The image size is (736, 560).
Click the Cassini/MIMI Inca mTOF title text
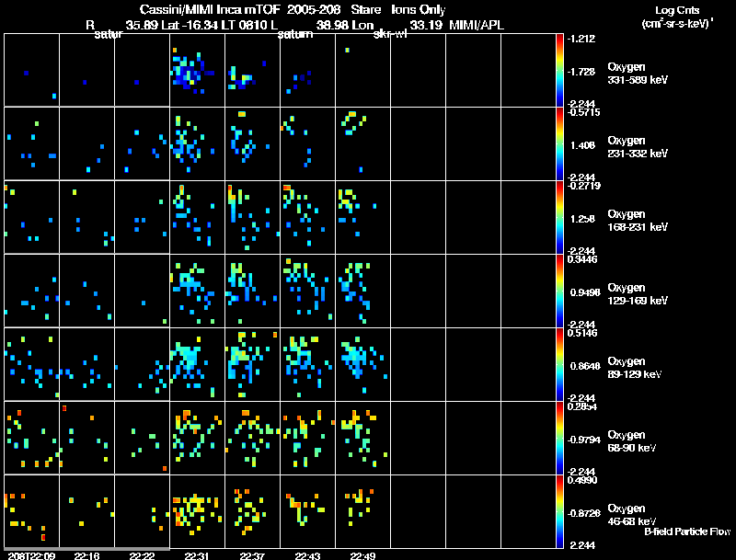point(210,9)
